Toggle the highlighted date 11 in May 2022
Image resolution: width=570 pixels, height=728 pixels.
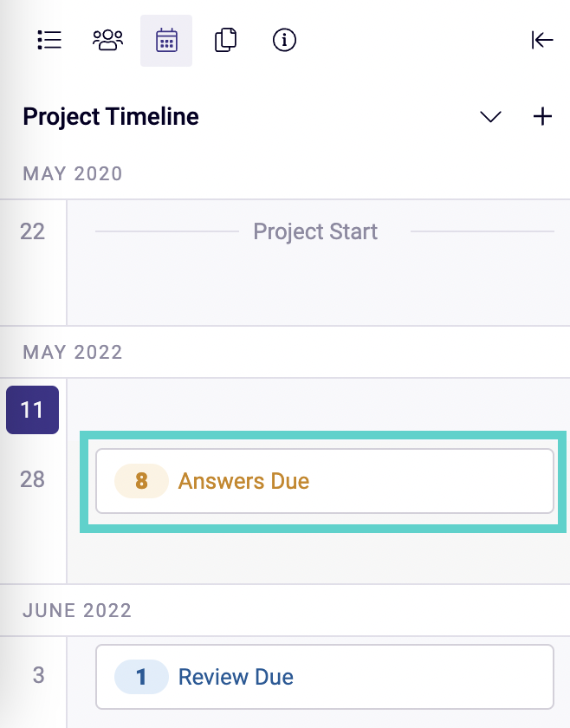[32, 409]
